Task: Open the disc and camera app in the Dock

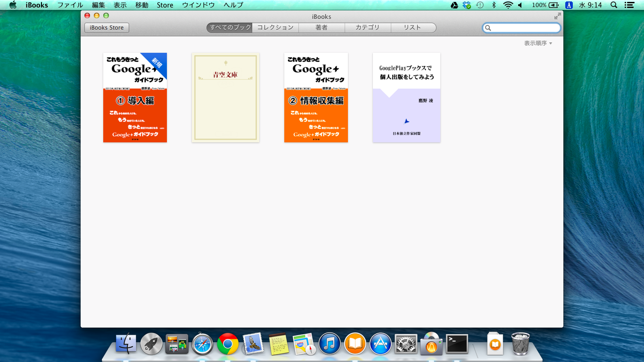Action: pos(431,344)
